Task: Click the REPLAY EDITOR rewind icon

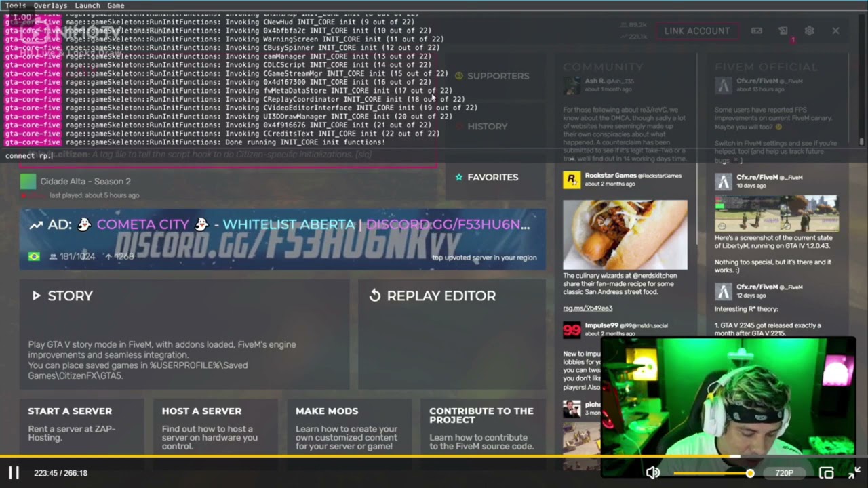Action: (375, 296)
